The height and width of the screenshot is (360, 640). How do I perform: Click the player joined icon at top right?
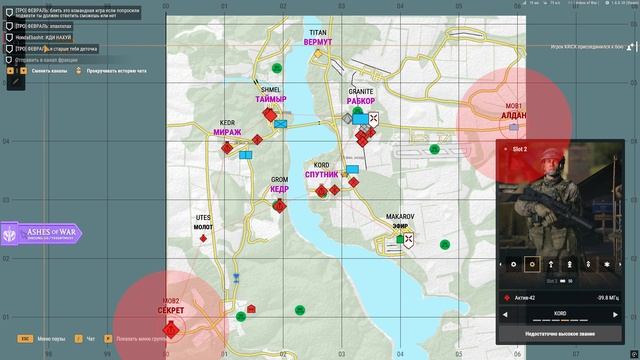(631, 47)
